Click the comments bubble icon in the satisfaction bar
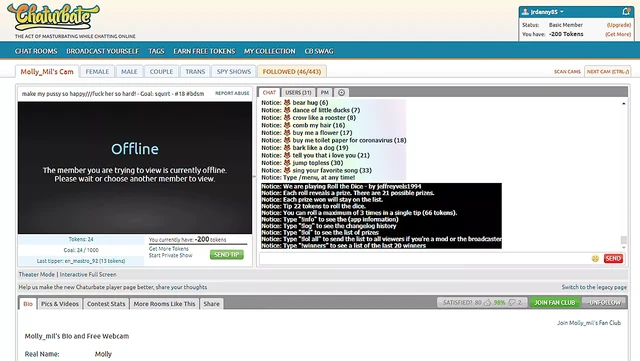The image size is (640, 361). click(x=512, y=303)
